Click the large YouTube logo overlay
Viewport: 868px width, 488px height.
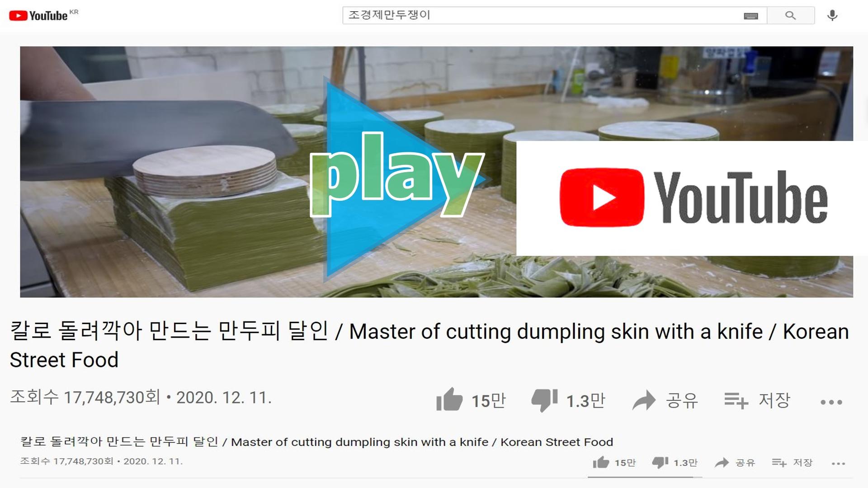693,198
